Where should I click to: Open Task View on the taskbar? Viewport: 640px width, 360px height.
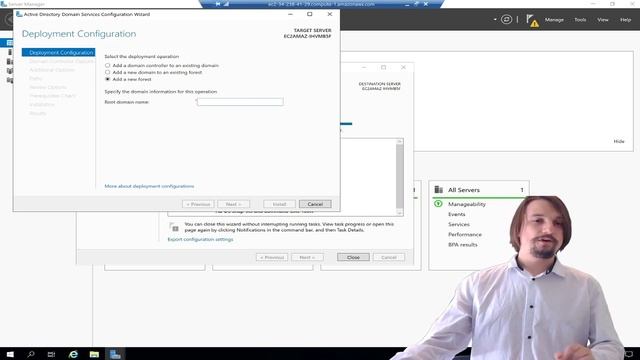(x=51, y=354)
